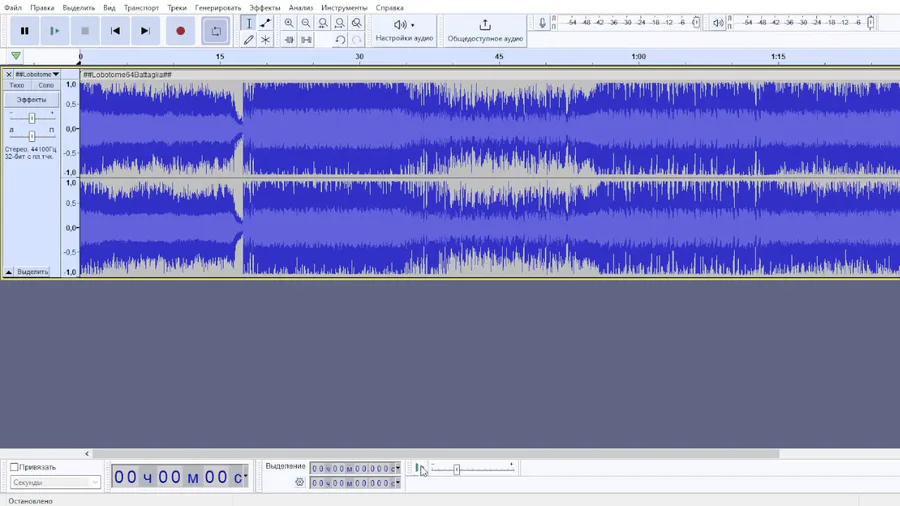Viewport: 900px width, 506px height.
Task: Open the Вид menu
Action: 109,8
